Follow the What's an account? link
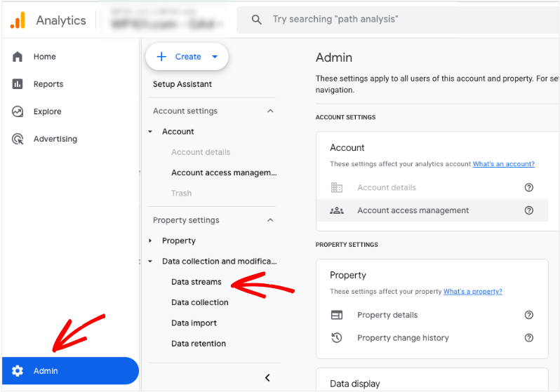Viewport: 560px width, 392px height. coord(504,164)
